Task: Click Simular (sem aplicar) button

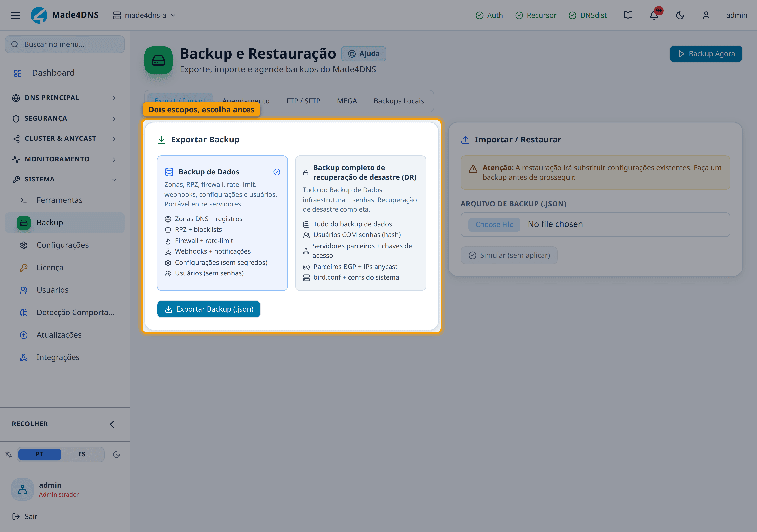Action: click(509, 255)
